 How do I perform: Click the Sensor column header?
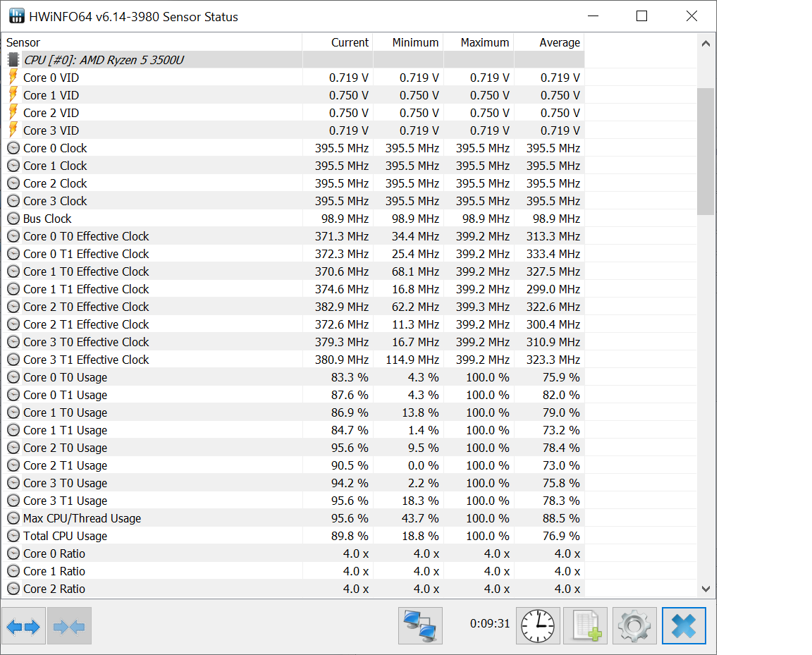[x=152, y=42]
